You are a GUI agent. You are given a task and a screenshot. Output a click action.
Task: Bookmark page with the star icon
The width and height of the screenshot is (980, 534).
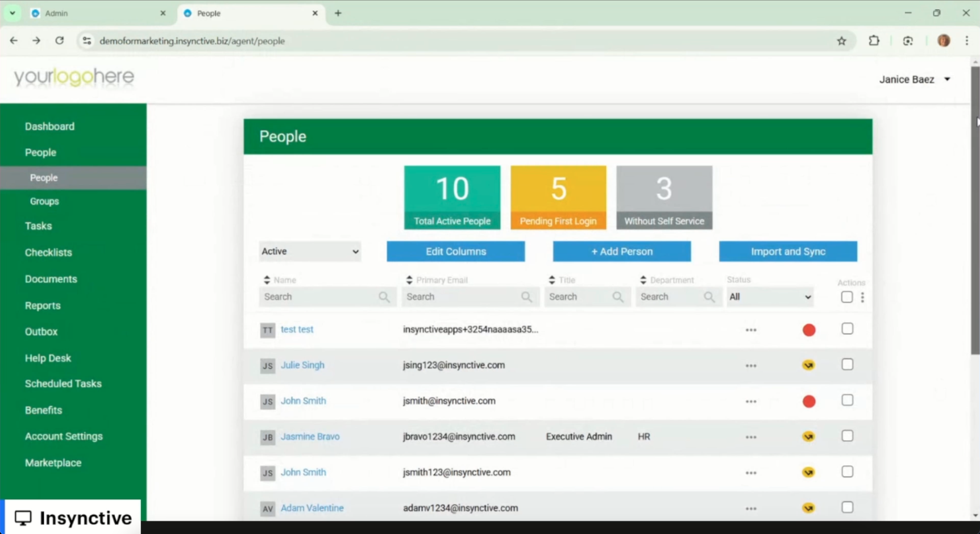(x=842, y=41)
